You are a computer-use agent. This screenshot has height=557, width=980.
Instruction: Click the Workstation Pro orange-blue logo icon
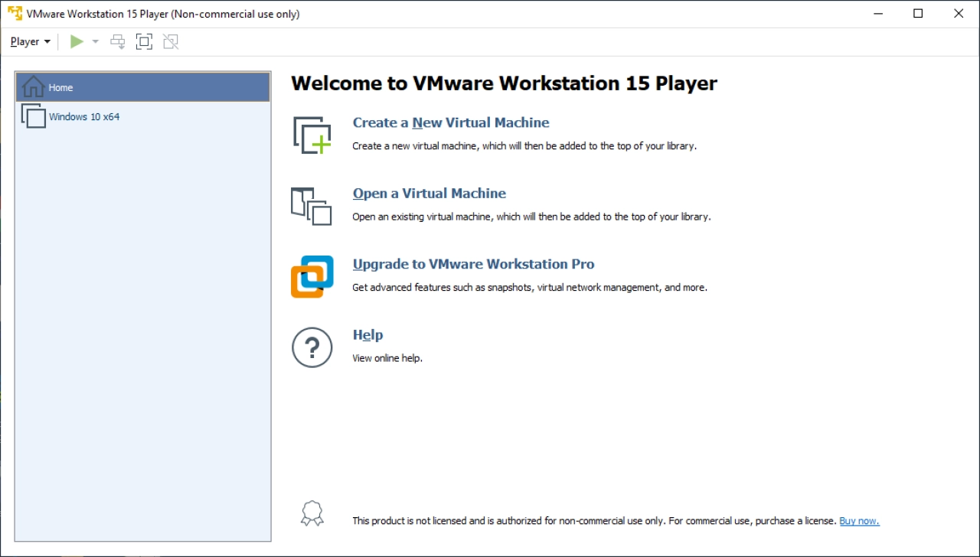[x=312, y=276]
